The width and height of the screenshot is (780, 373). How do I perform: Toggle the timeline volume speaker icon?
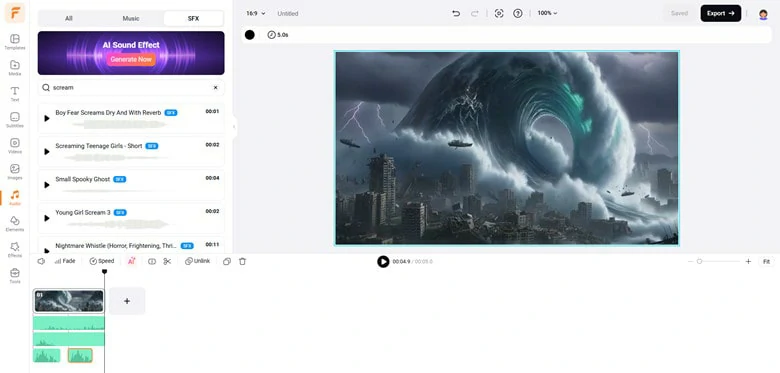tap(41, 261)
